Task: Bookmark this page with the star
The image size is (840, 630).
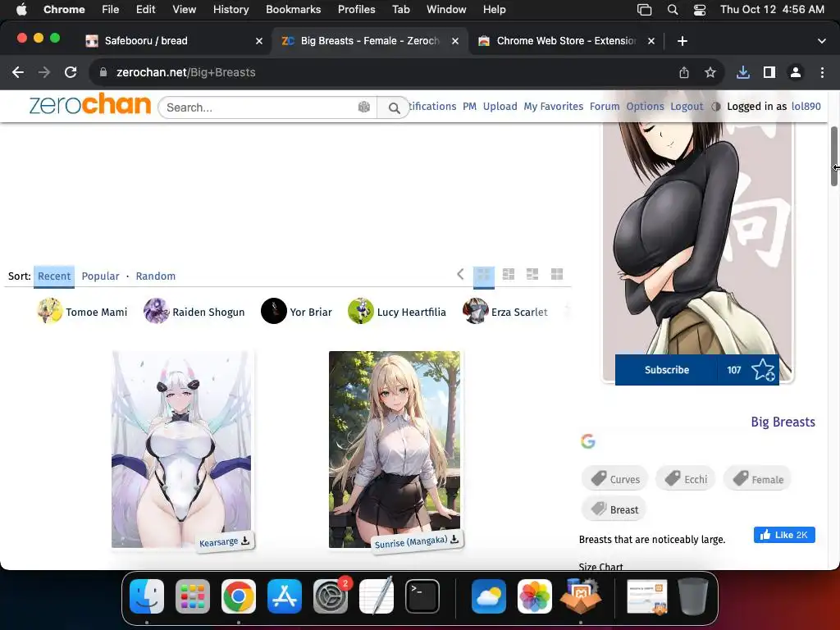Action: [x=710, y=72]
